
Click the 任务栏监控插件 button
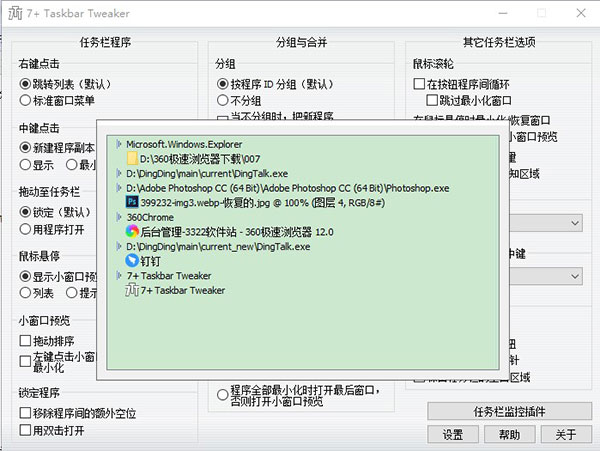509,412
